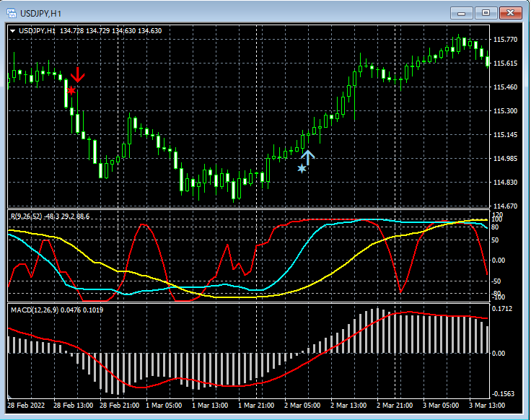Click the 114.985 price level on scale
The height and width of the screenshot is (420, 531).
tap(505, 159)
